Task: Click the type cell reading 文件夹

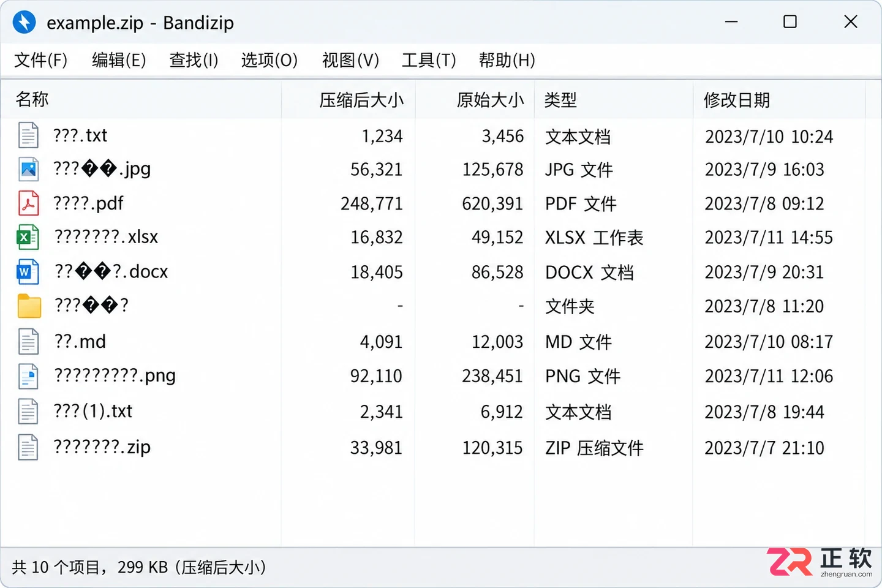Action: click(x=570, y=306)
